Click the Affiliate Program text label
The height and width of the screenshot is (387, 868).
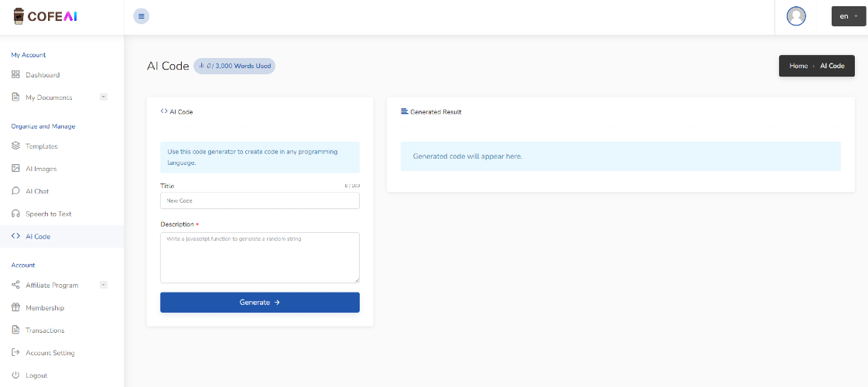click(52, 285)
